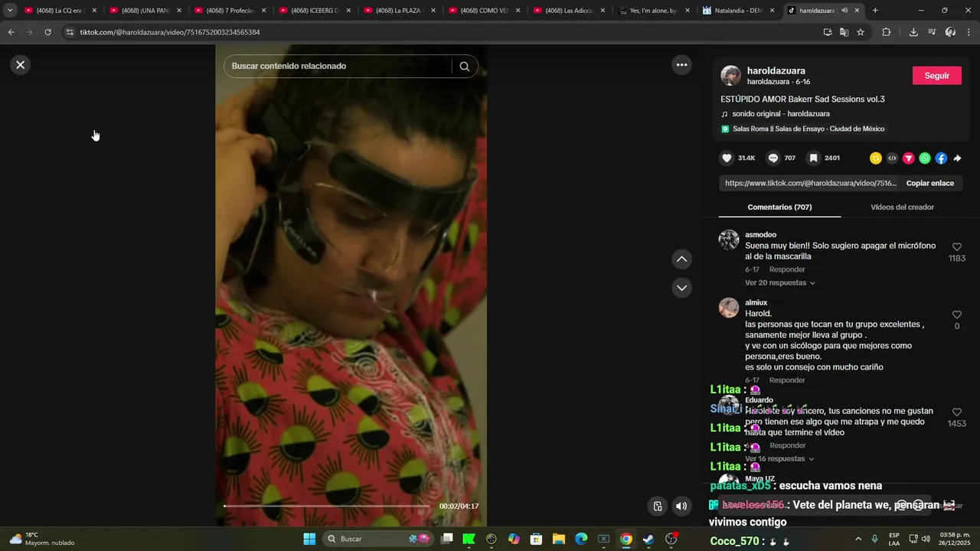Click the Buscar contenido relacionado field
980x551 pixels.
[341, 67]
